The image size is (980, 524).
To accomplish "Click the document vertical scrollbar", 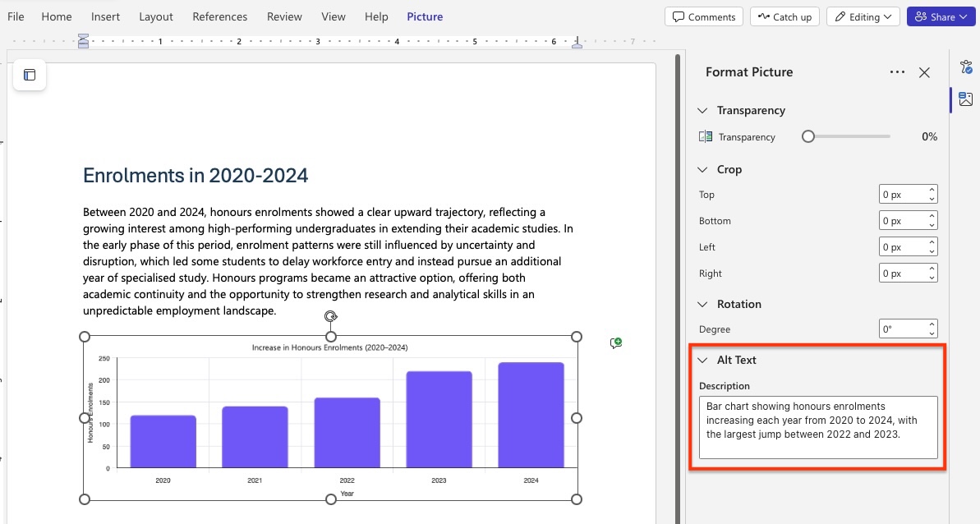I will click(676, 289).
